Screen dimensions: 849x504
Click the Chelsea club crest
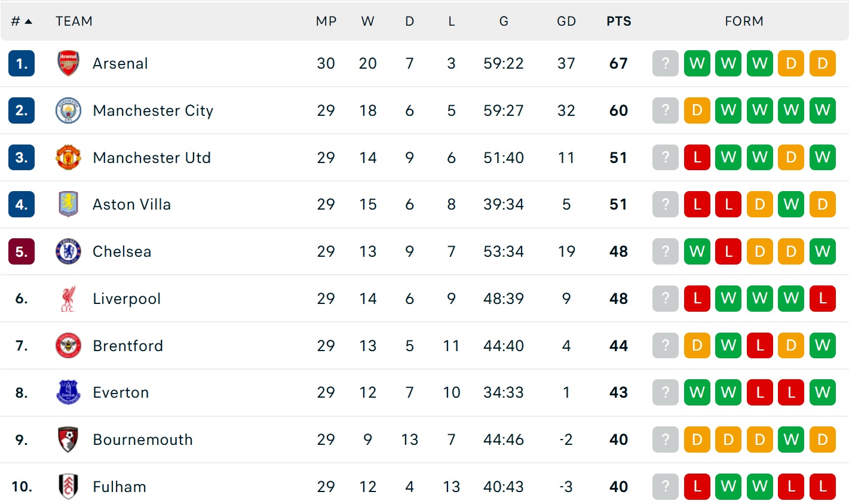pos(68,251)
